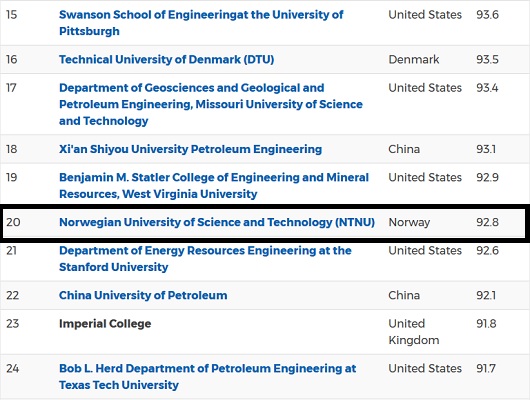This screenshot has width=530, height=400.
Task: Click the Norway country cell
Action: click(x=409, y=222)
